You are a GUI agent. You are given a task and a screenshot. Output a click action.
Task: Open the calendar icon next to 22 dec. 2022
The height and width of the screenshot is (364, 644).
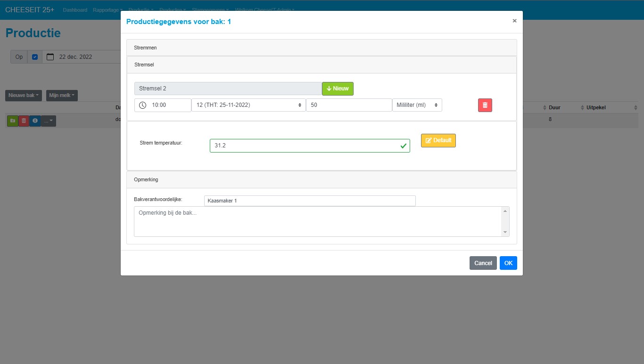click(x=50, y=57)
